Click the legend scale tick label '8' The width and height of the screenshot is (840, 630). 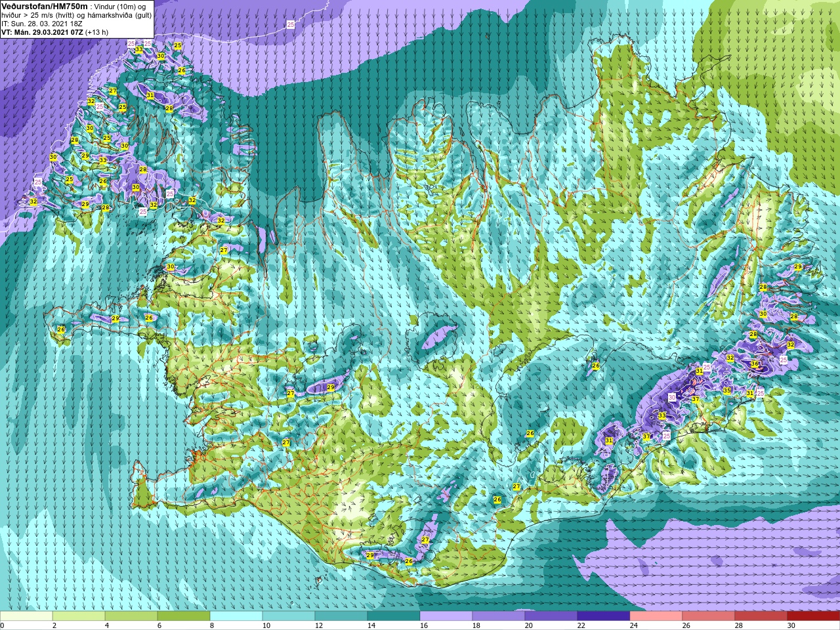click(212, 625)
